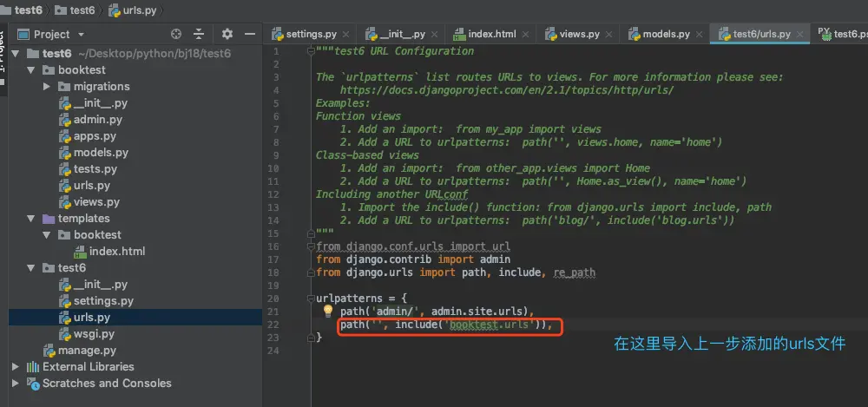Close the models.py tab
868x407 pixels.
(700, 35)
